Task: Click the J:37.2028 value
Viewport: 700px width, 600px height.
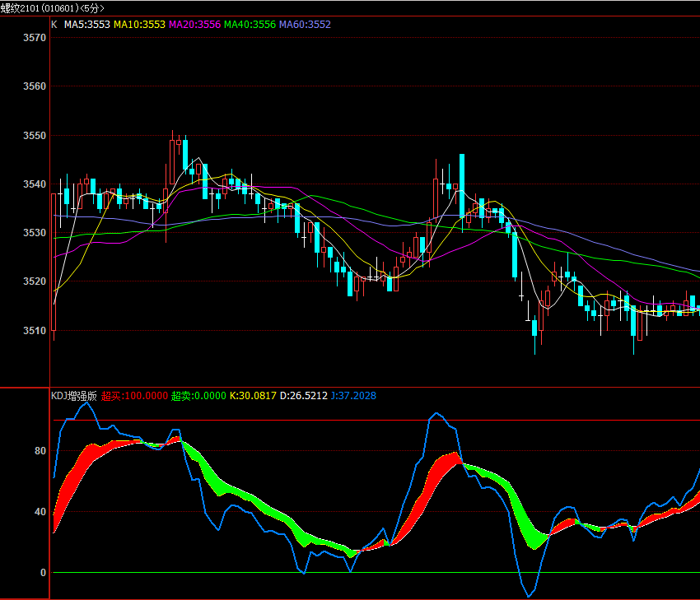Action: click(x=353, y=396)
